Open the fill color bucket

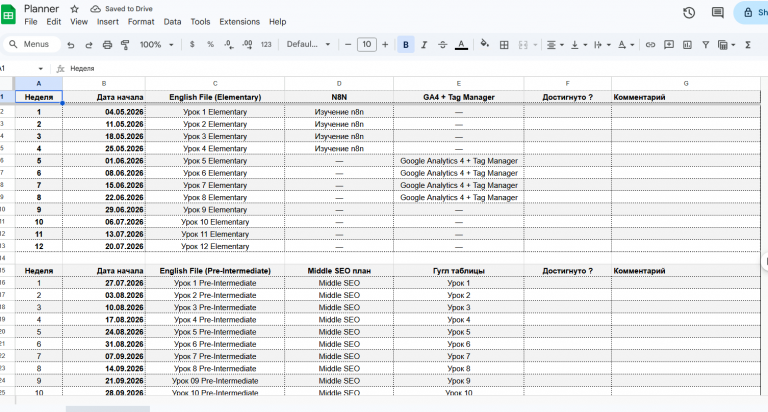[x=484, y=44]
